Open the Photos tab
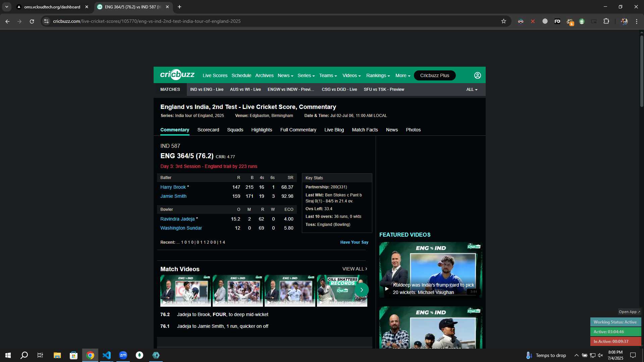 pos(413,130)
